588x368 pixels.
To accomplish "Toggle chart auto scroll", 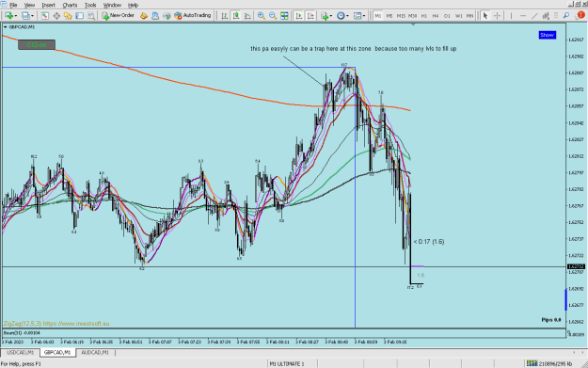I will [x=299, y=16].
